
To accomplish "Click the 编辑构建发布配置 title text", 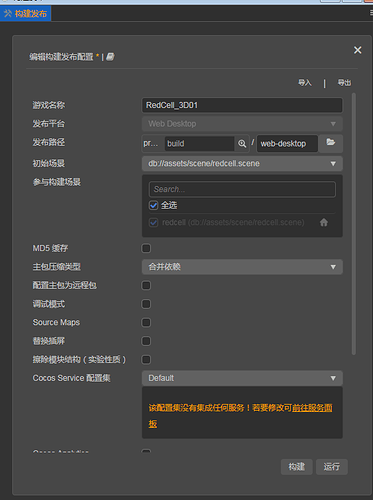I will (x=61, y=57).
